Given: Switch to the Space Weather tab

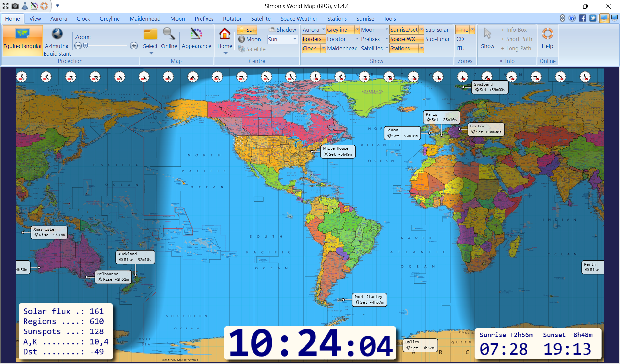Looking at the screenshot, I should (299, 18).
